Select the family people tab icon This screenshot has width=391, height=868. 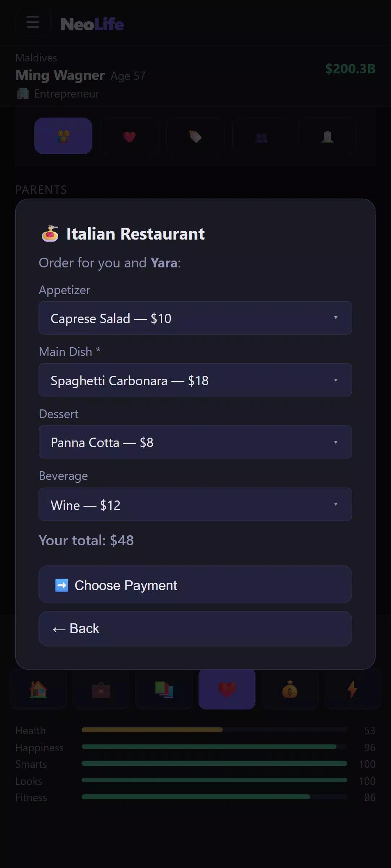point(63,136)
